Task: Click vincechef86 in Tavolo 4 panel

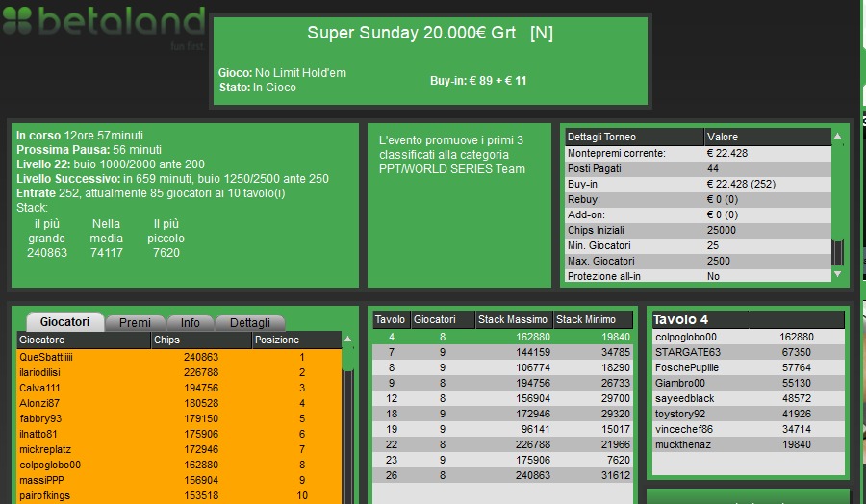Action: 749,430
